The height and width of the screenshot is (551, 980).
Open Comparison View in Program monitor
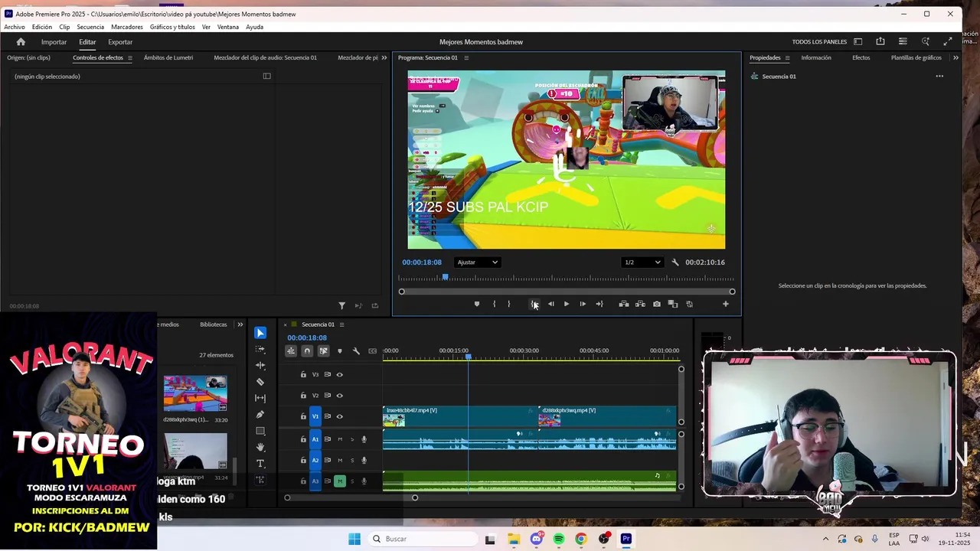click(673, 304)
